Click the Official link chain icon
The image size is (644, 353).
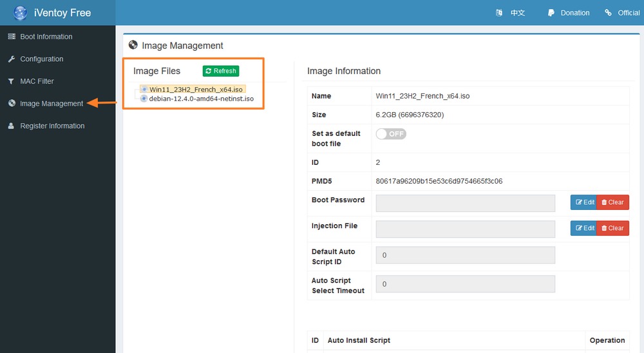click(x=608, y=13)
